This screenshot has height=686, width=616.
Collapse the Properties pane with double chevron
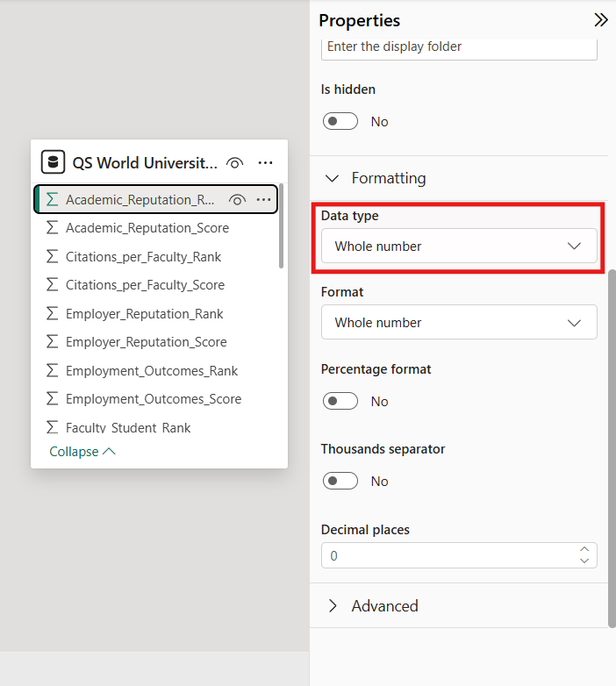click(600, 20)
